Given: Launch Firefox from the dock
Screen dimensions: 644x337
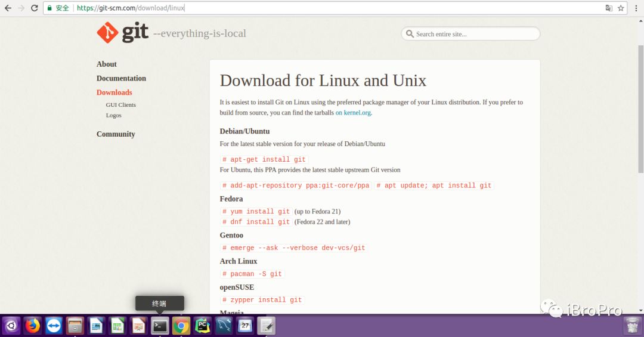Looking at the screenshot, I should (x=32, y=326).
